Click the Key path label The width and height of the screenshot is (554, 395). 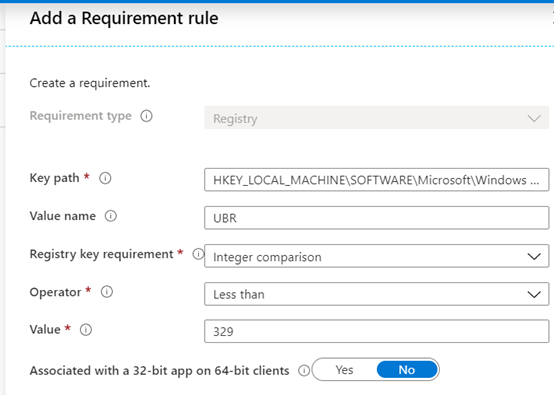(54, 178)
